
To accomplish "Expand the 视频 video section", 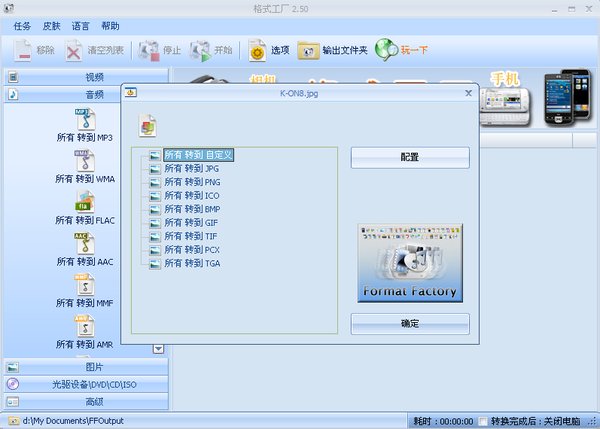I will [86, 77].
